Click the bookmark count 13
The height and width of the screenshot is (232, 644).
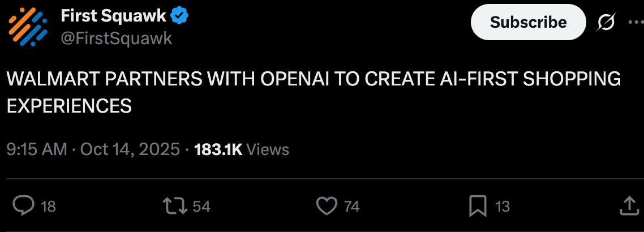(x=503, y=207)
